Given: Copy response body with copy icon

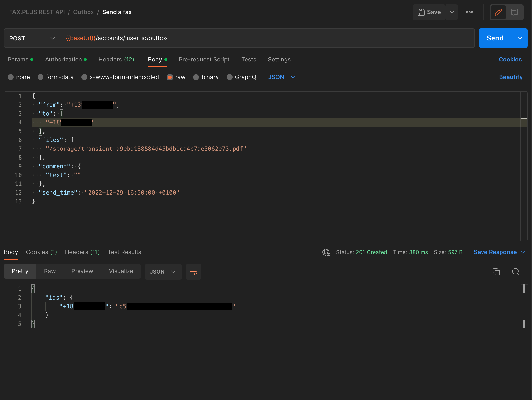Looking at the screenshot, I should pyautogui.click(x=496, y=271).
